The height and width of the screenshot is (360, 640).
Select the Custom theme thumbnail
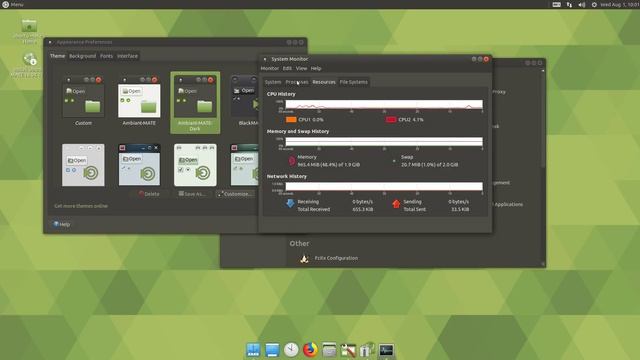[83, 100]
